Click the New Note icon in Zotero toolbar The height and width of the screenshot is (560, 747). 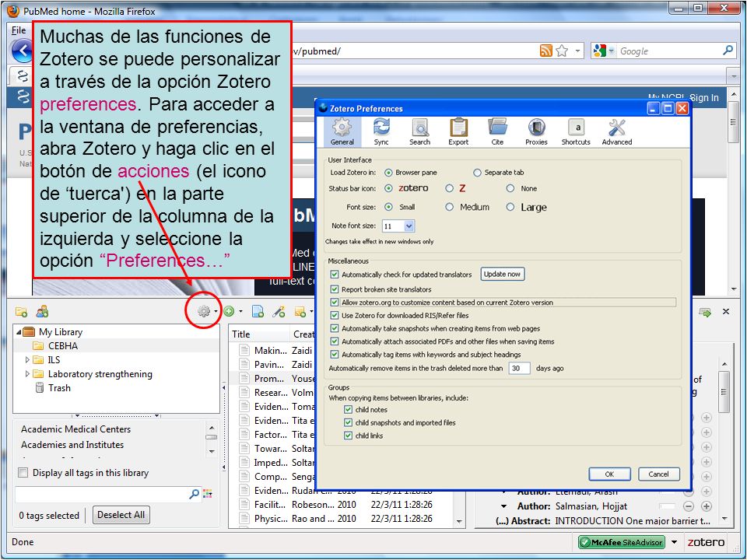pyautogui.click(x=300, y=312)
